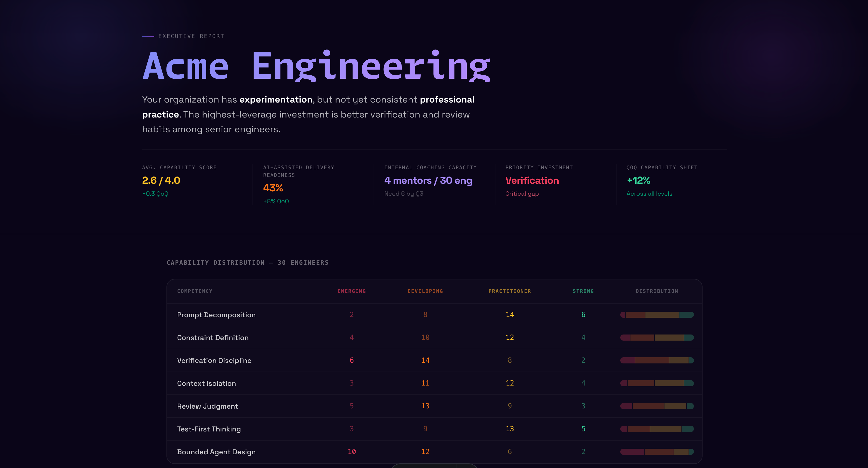Click Constraint Definition practitioner count 12
The height and width of the screenshot is (468, 868).
pyautogui.click(x=509, y=337)
